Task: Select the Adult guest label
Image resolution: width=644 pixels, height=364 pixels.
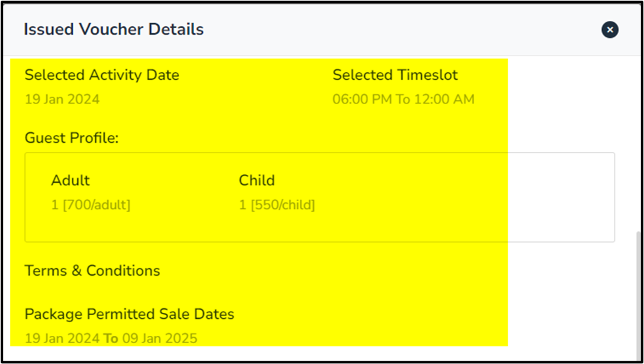Action: point(71,181)
